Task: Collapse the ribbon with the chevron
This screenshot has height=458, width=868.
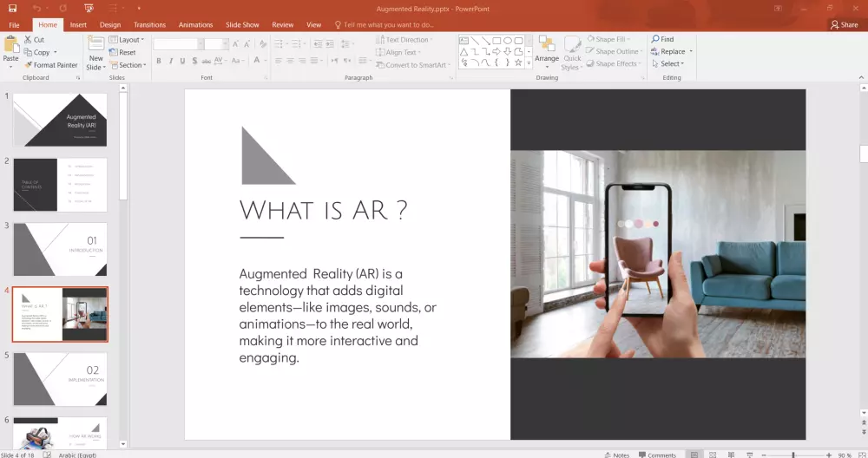Action: (x=861, y=77)
